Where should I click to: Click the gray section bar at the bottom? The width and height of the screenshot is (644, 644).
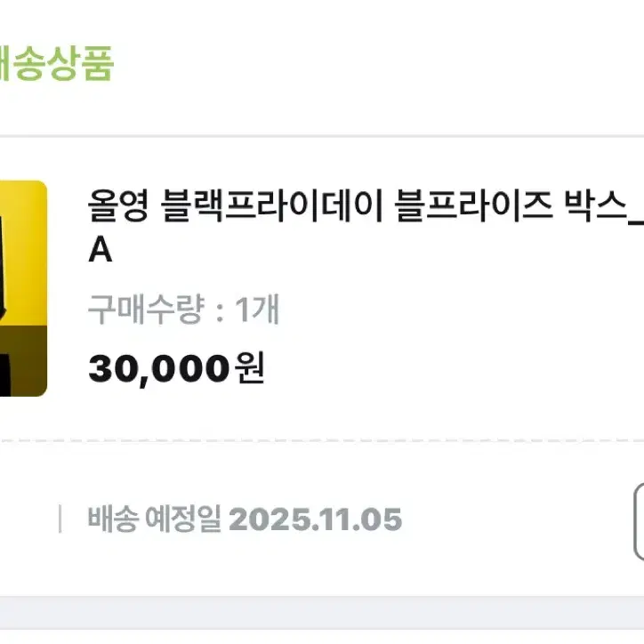point(322,613)
